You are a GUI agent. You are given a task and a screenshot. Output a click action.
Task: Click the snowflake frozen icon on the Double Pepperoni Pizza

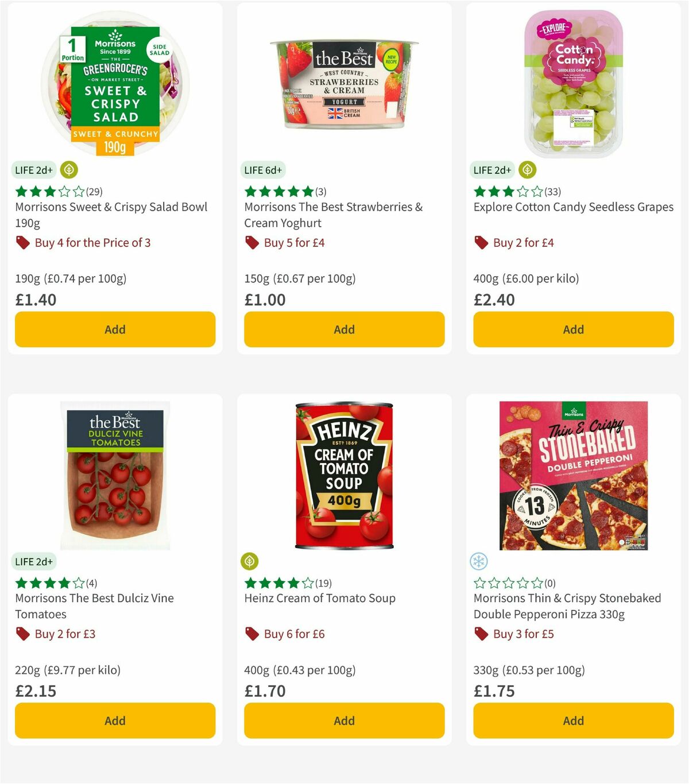click(x=479, y=561)
